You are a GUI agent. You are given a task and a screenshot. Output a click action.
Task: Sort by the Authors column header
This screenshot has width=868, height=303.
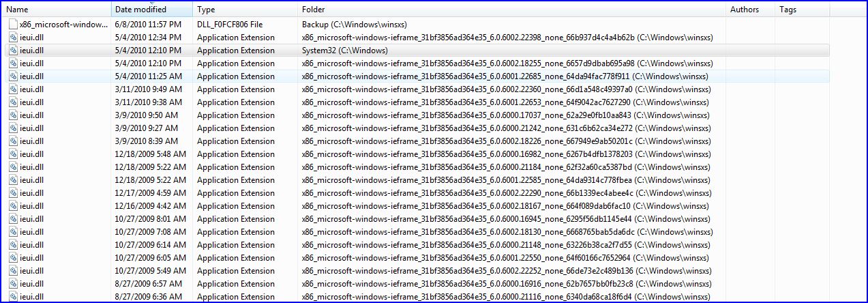(x=750, y=10)
